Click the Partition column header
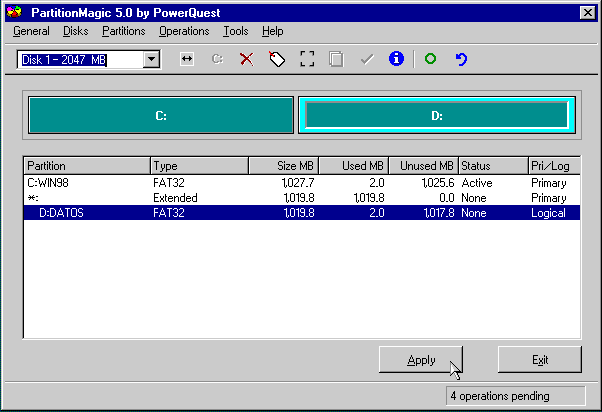This screenshot has height=412, width=602. 87,166
